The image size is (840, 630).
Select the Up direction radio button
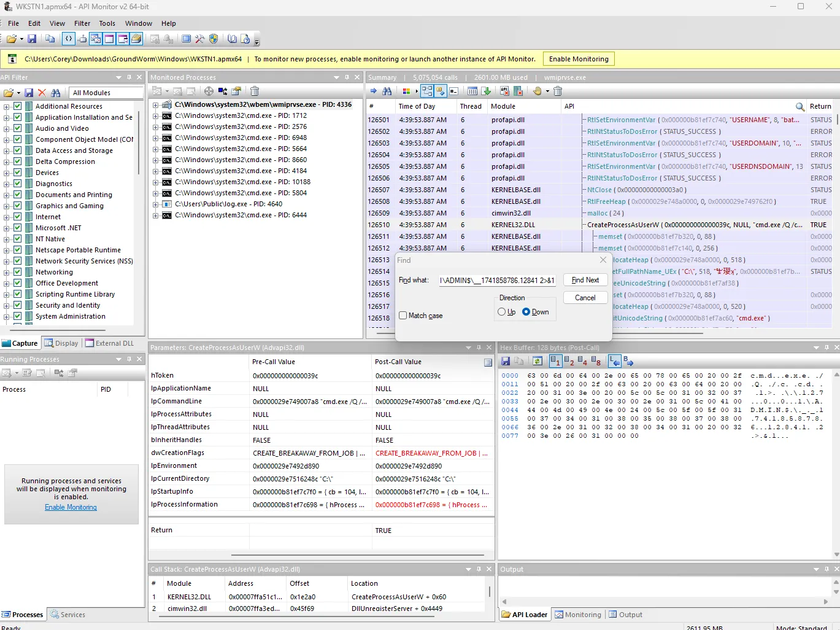click(502, 312)
